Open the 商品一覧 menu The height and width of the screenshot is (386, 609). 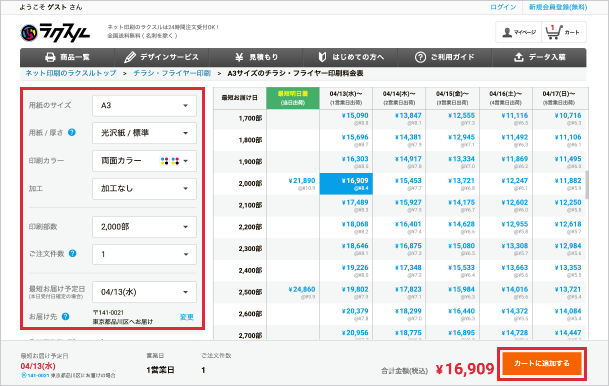[67, 57]
